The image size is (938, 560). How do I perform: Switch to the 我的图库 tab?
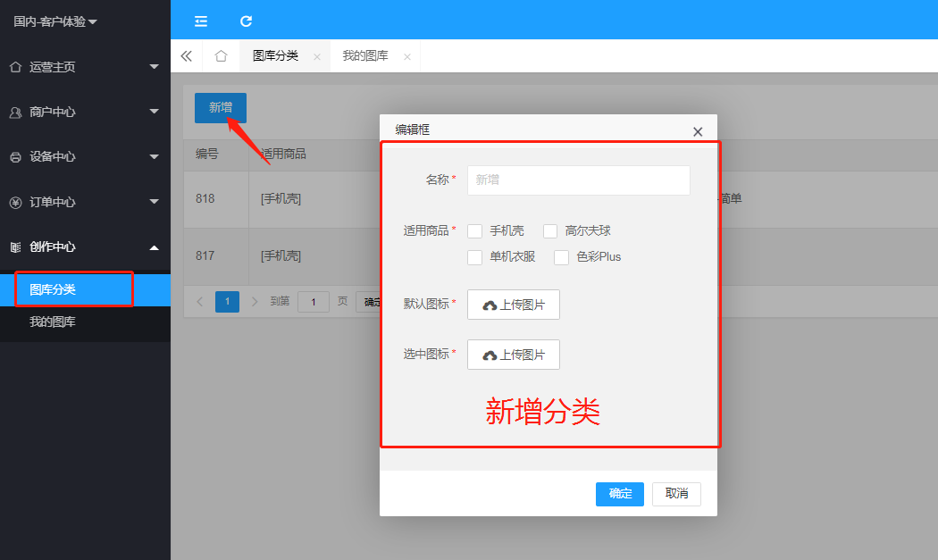point(365,56)
